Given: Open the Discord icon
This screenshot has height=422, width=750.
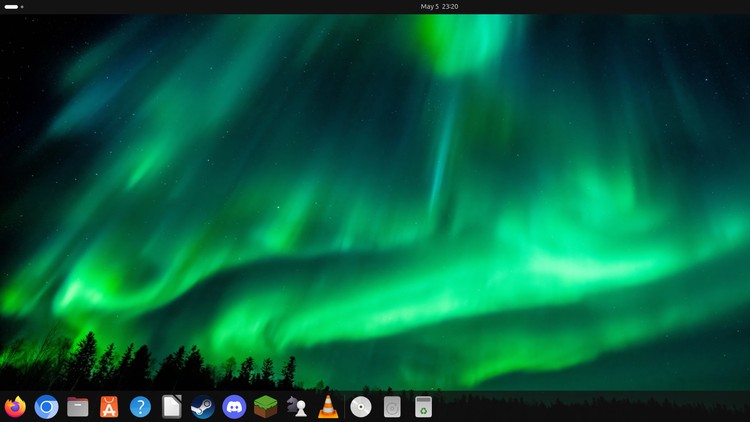Looking at the screenshot, I should click(x=234, y=407).
